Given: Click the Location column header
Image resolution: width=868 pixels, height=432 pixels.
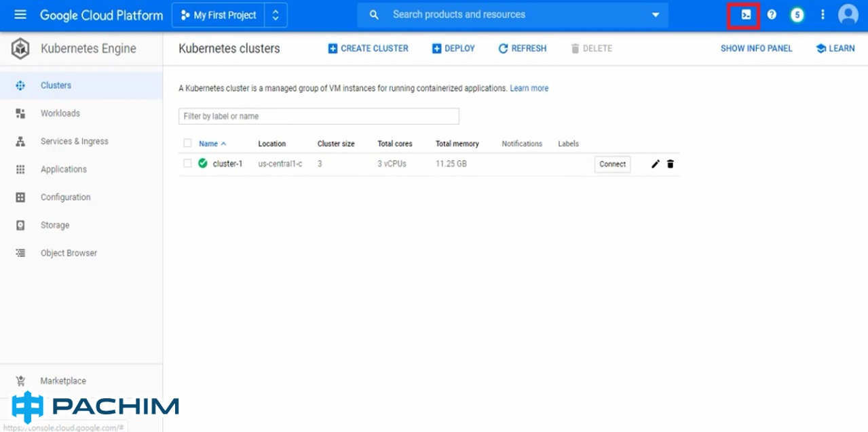Looking at the screenshot, I should (x=272, y=144).
